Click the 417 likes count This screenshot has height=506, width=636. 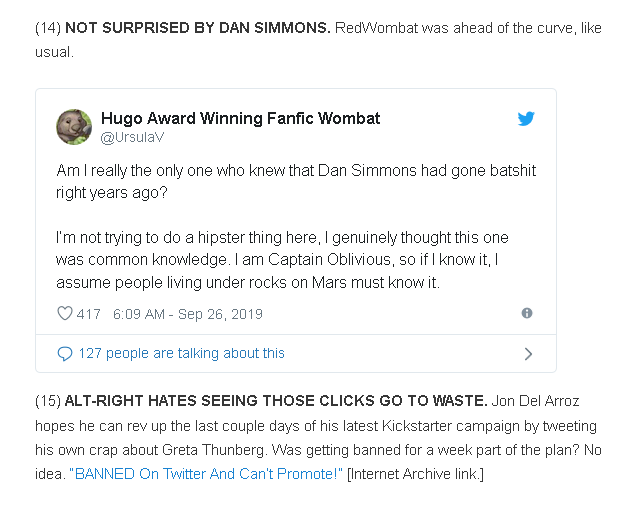click(x=89, y=314)
